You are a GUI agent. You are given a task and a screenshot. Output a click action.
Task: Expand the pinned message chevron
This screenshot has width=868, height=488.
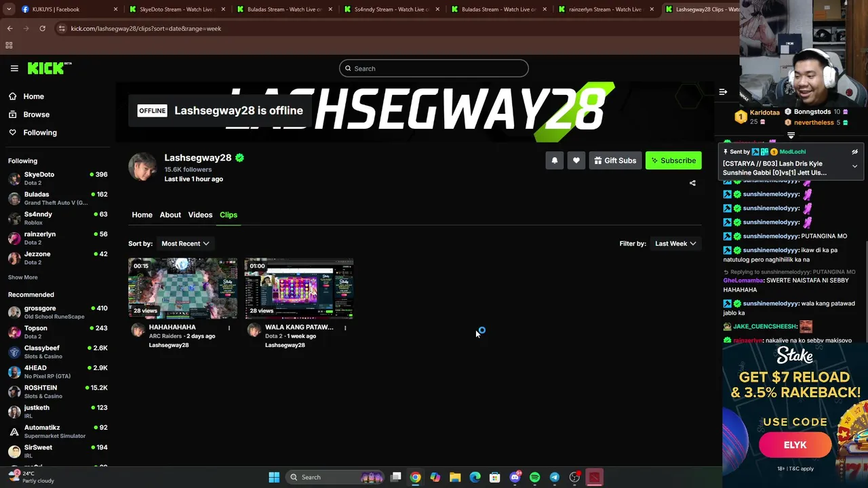pyautogui.click(x=854, y=166)
